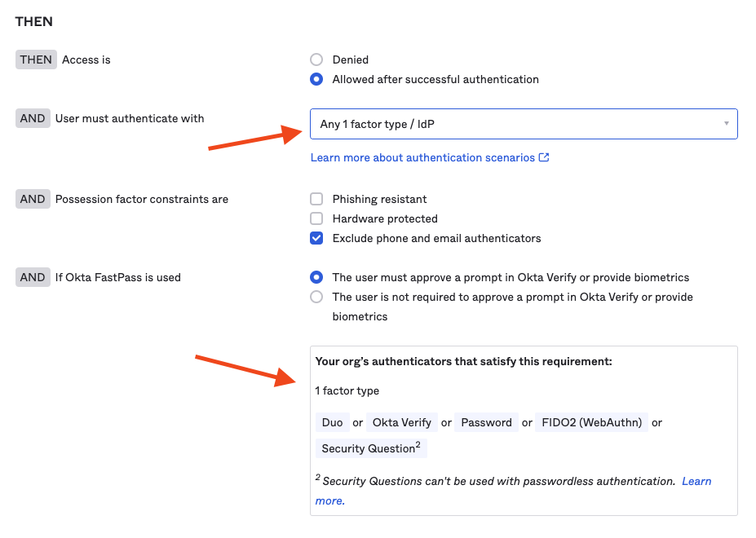The image size is (756, 538).
Task: Open the Learn more link about Security Questions
Action: (x=696, y=482)
